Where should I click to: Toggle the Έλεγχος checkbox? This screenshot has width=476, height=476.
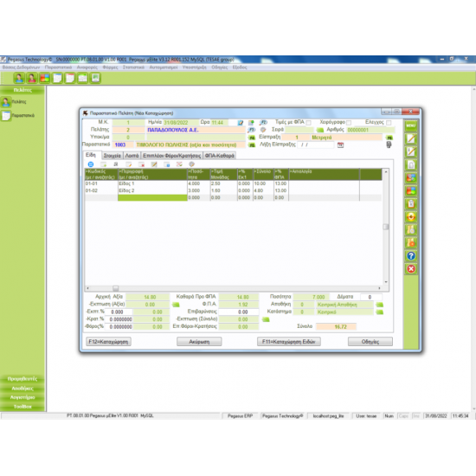(389, 123)
